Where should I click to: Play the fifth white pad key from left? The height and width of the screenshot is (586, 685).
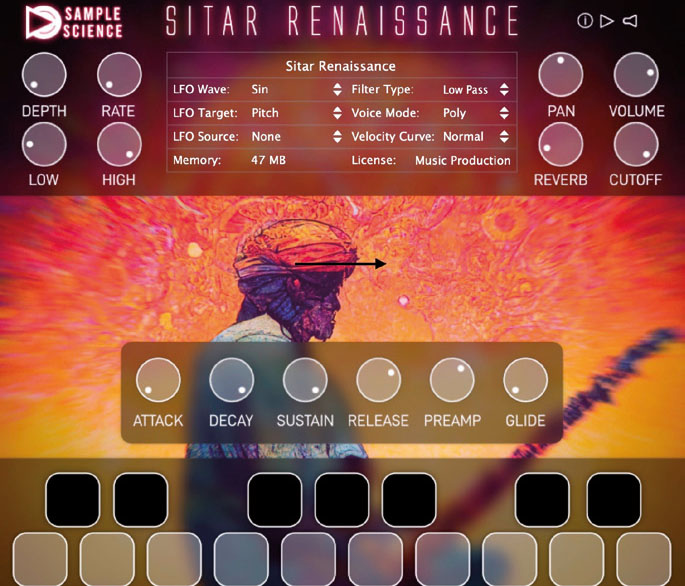tap(308, 559)
